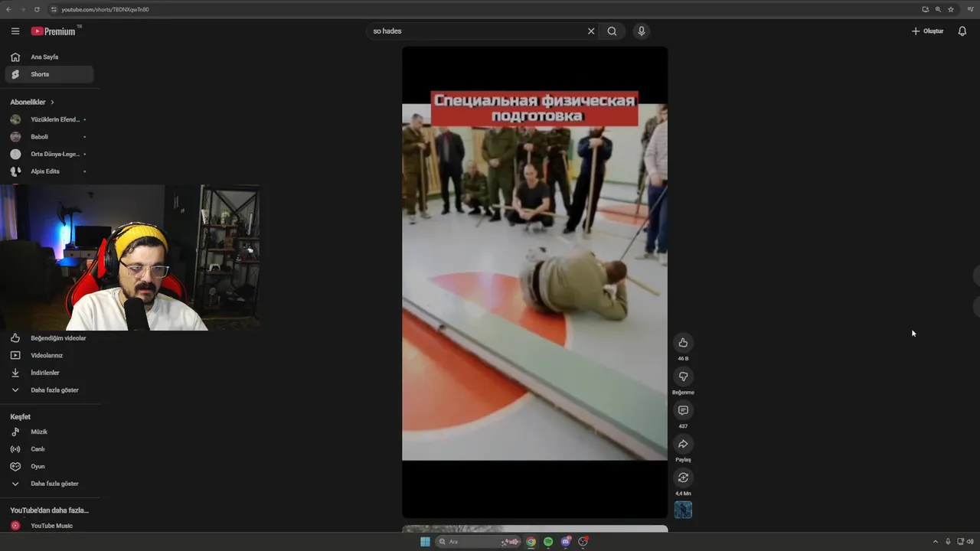
Task: Like the Short with thumbs up
Action: click(x=683, y=343)
